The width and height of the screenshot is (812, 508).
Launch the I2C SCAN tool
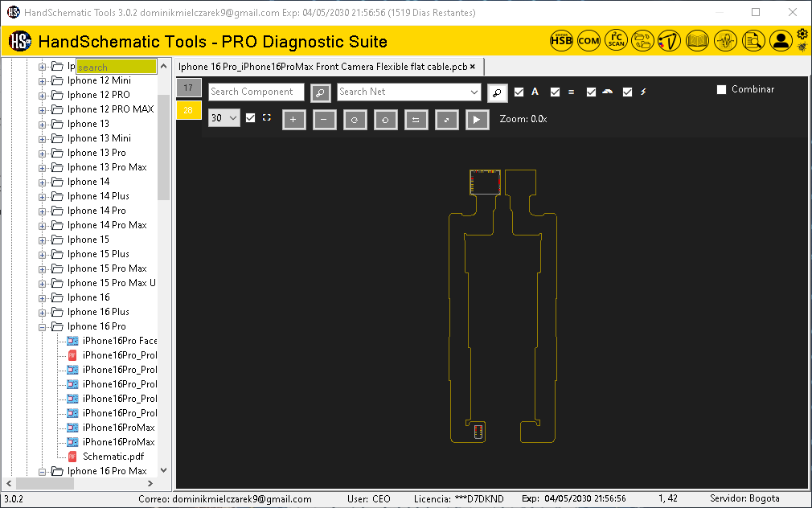pyautogui.click(x=616, y=40)
